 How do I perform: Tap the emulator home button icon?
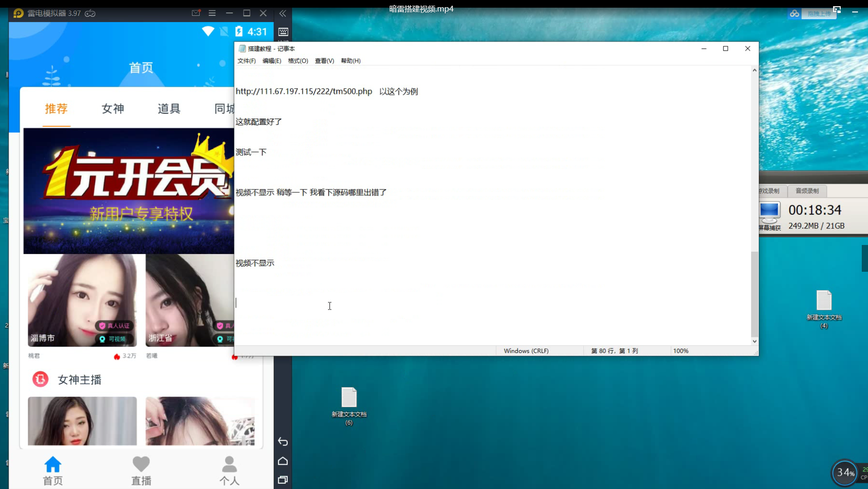[x=283, y=461]
